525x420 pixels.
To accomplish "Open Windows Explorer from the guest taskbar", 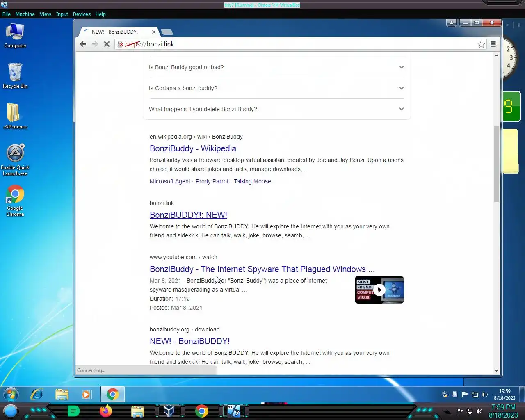I will [62, 395].
